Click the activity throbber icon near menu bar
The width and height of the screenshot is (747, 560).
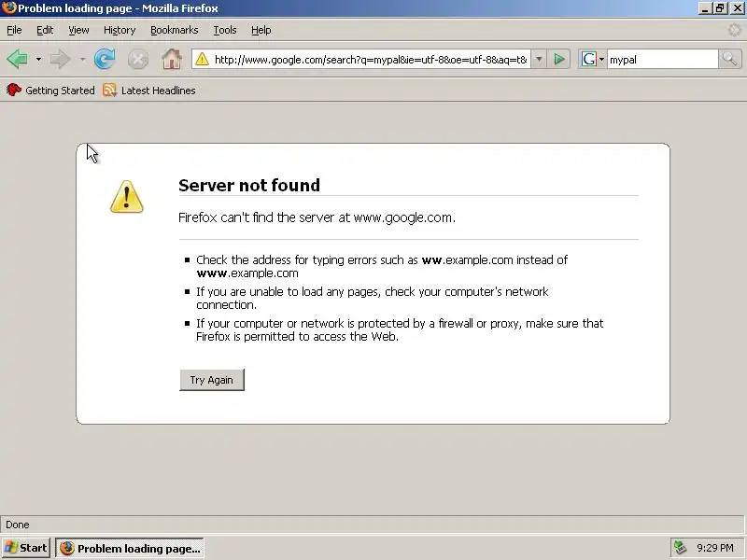pos(734,30)
